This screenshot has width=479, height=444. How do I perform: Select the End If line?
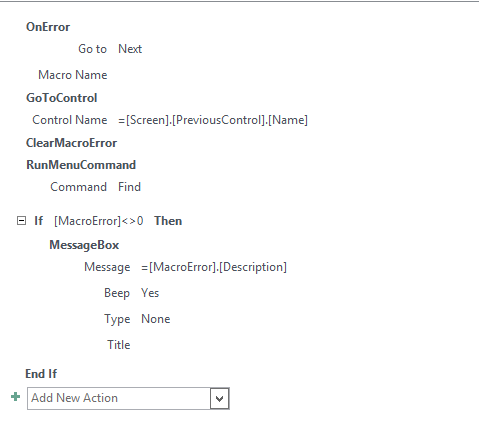41,374
